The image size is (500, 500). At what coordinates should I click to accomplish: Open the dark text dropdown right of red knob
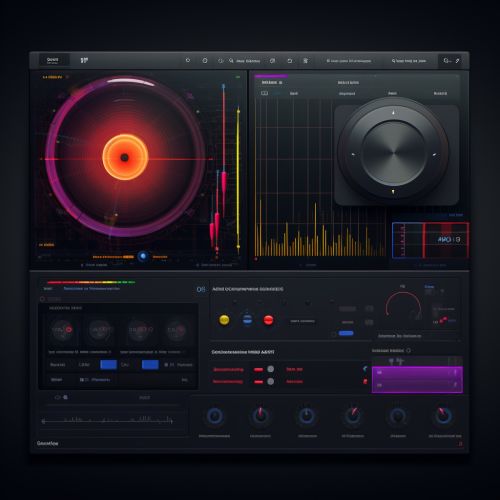(302, 321)
